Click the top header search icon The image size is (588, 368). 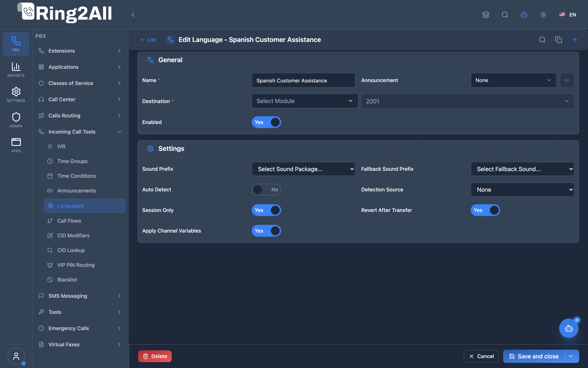(x=505, y=15)
